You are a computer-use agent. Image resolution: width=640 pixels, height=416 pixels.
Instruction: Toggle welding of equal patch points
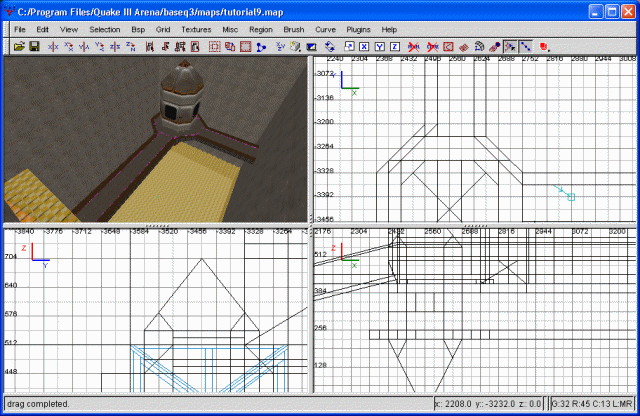click(510, 47)
